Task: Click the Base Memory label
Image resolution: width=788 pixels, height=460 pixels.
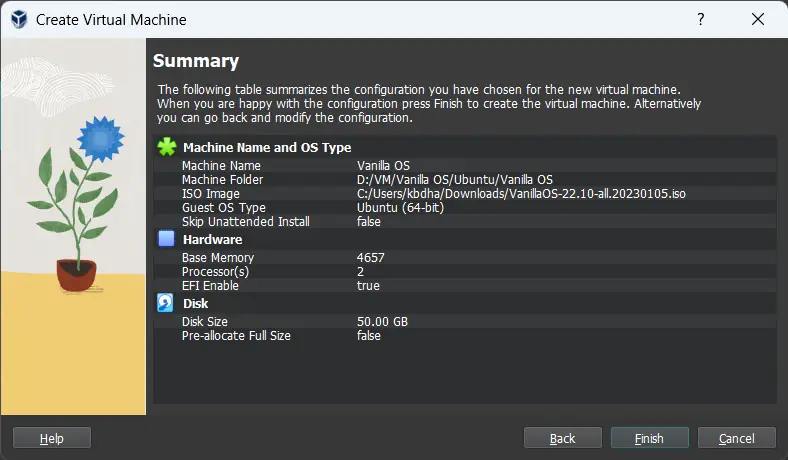Action: (x=218, y=257)
